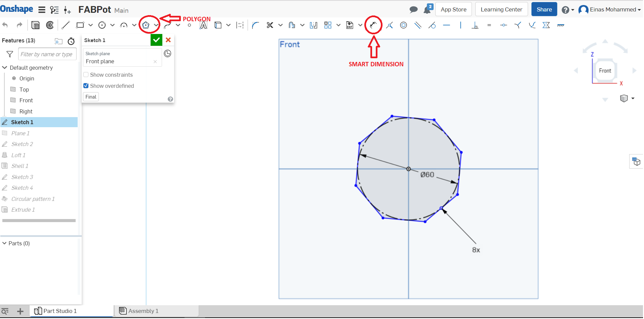Collapse the Parts (0) list
Viewport: 644px width, 319px height.
tap(4, 243)
